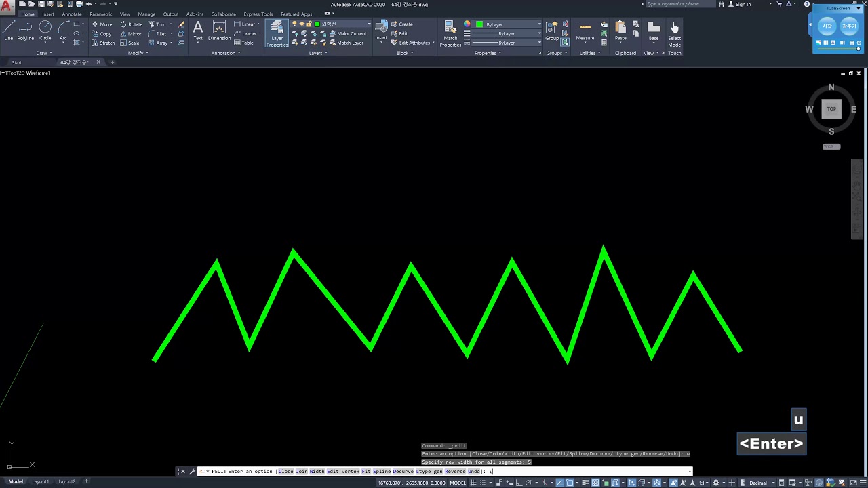Image resolution: width=868 pixels, height=488 pixels.
Task: Select the Dimension tool
Action: point(219,30)
